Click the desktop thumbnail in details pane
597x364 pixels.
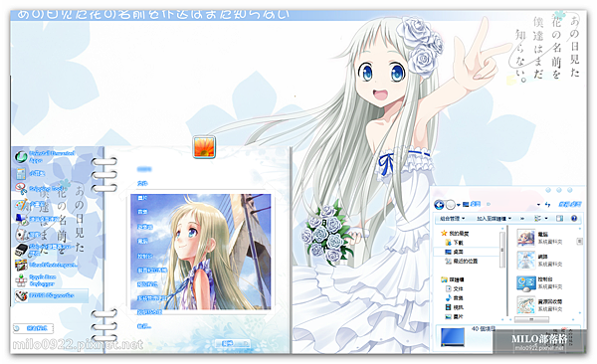(x=453, y=337)
